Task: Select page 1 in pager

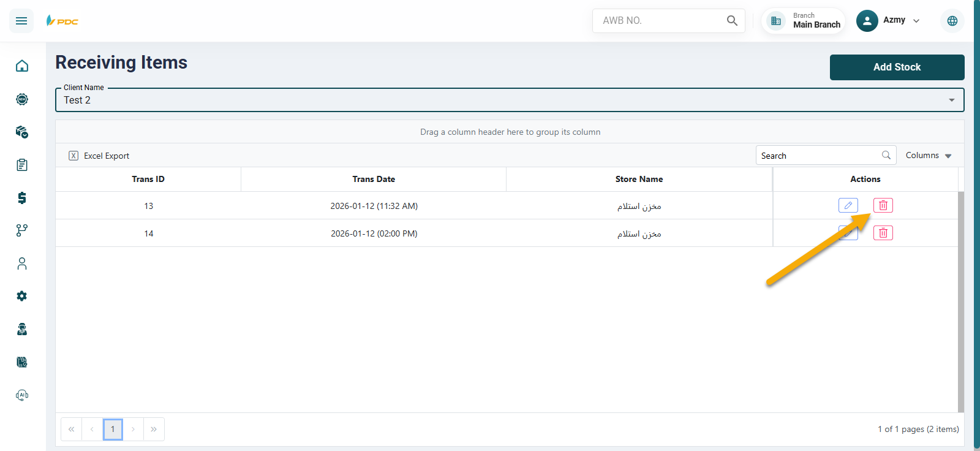Action: 113,429
